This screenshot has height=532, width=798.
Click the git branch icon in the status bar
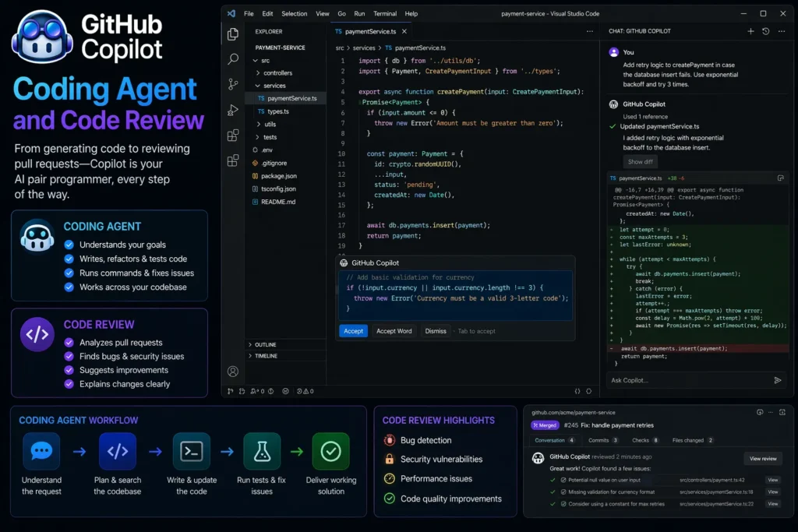click(x=231, y=391)
